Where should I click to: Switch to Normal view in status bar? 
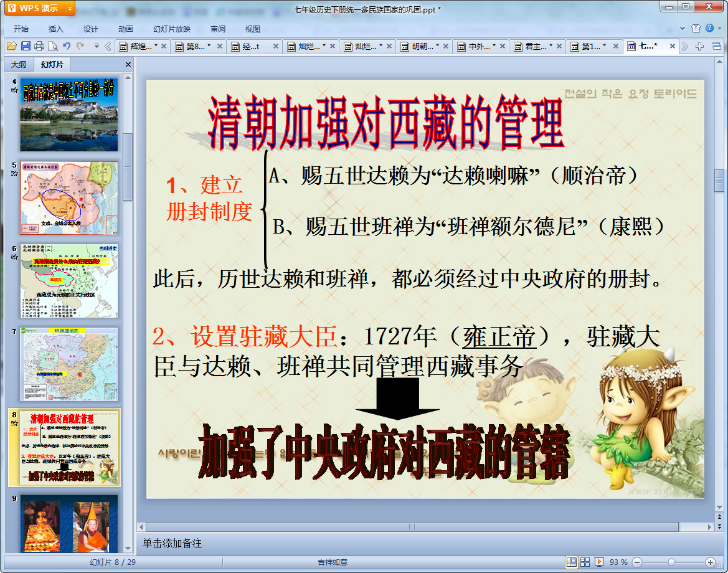point(571,562)
